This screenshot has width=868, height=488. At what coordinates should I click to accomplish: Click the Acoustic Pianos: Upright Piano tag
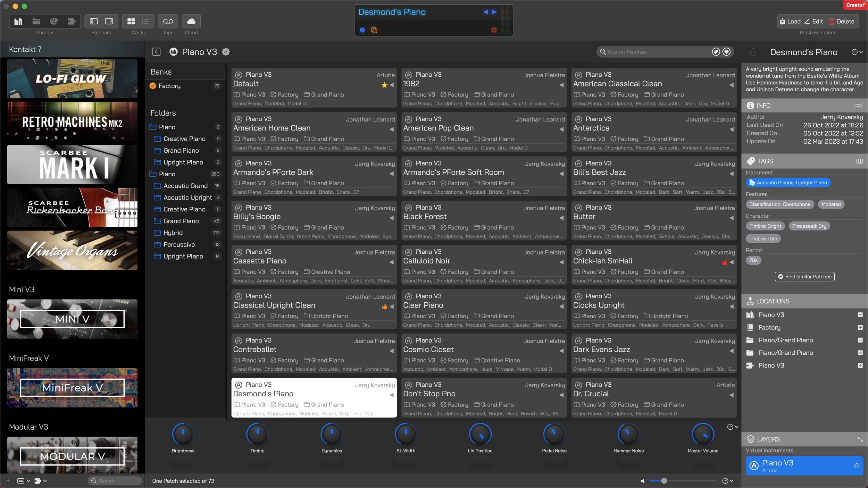(x=788, y=183)
